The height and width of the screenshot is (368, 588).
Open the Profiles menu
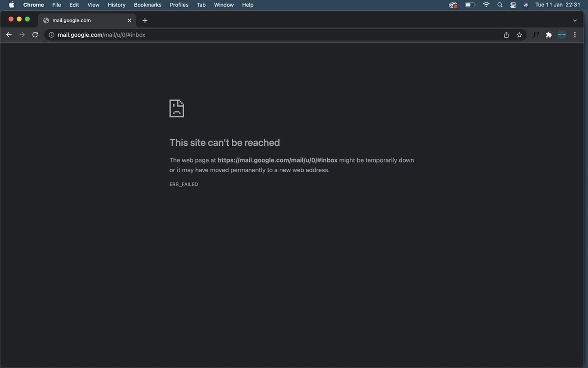click(x=179, y=5)
